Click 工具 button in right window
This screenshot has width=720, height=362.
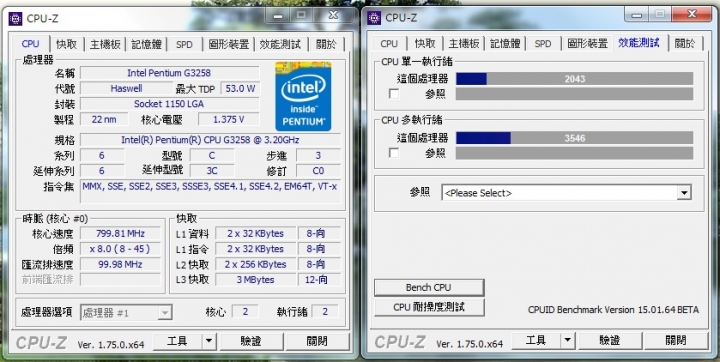(536, 340)
